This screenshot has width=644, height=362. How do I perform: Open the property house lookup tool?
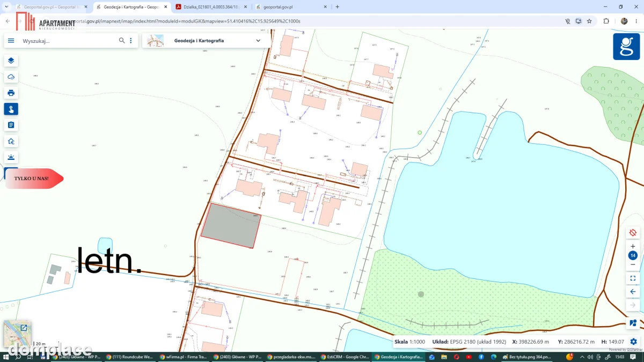click(11, 141)
